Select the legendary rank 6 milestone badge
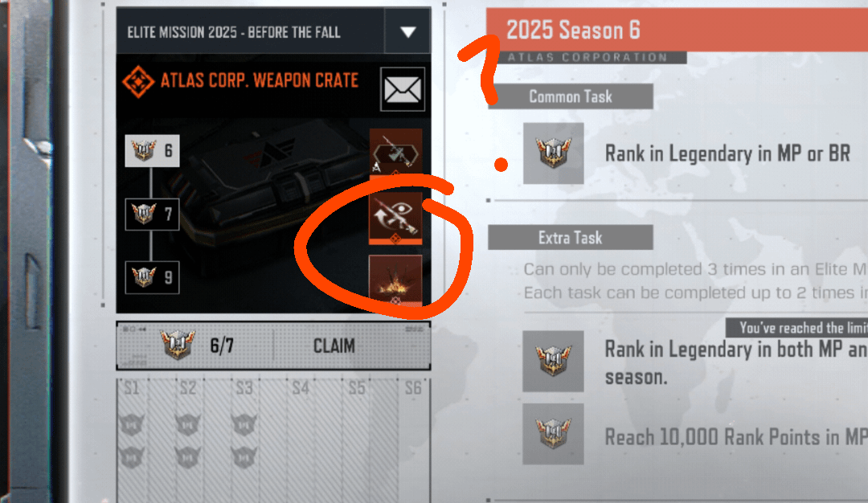The height and width of the screenshot is (503, 868). click(x=152, y=150)
